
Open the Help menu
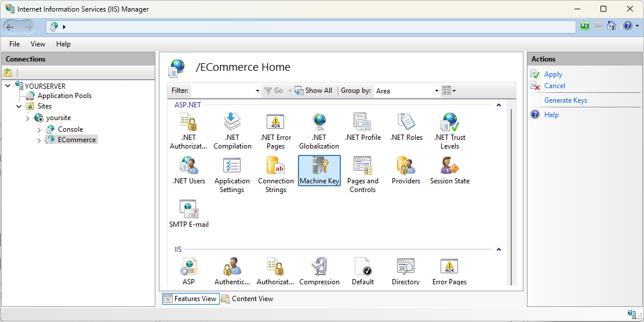point(63,44)
